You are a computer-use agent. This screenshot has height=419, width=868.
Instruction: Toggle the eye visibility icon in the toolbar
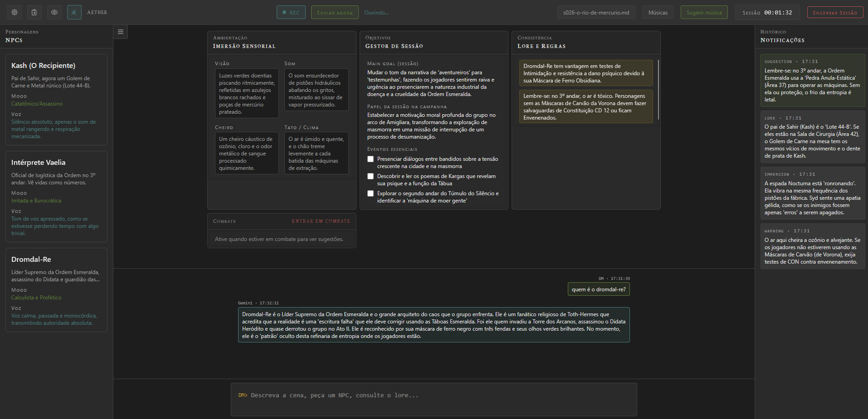tap(54, 12)
